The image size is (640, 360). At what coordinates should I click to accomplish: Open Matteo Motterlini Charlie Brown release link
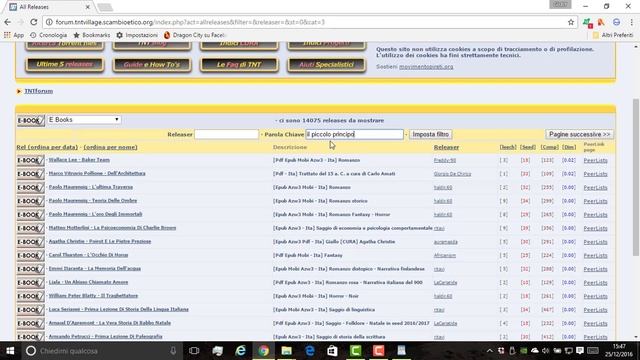tap(112, 228)
